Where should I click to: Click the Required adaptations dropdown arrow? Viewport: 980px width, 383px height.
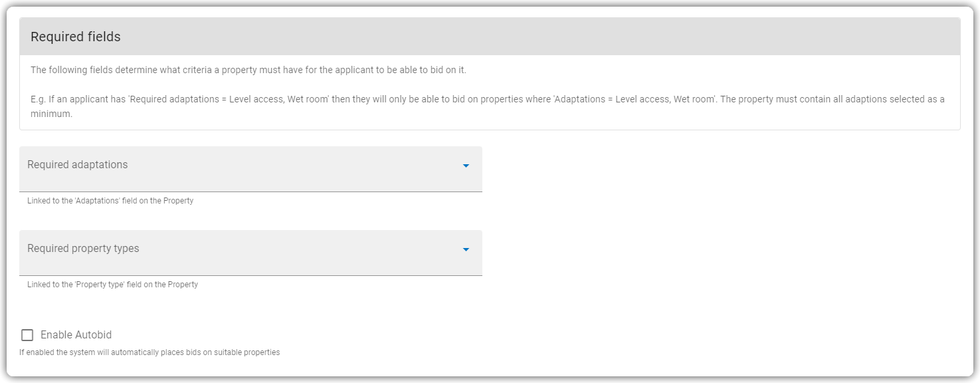pos(466,166)
